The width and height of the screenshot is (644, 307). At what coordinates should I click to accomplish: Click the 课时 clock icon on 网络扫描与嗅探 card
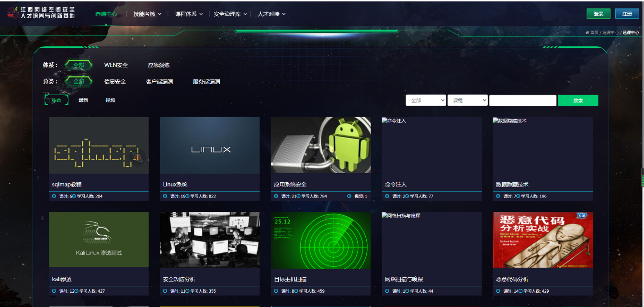pos(387,291)
